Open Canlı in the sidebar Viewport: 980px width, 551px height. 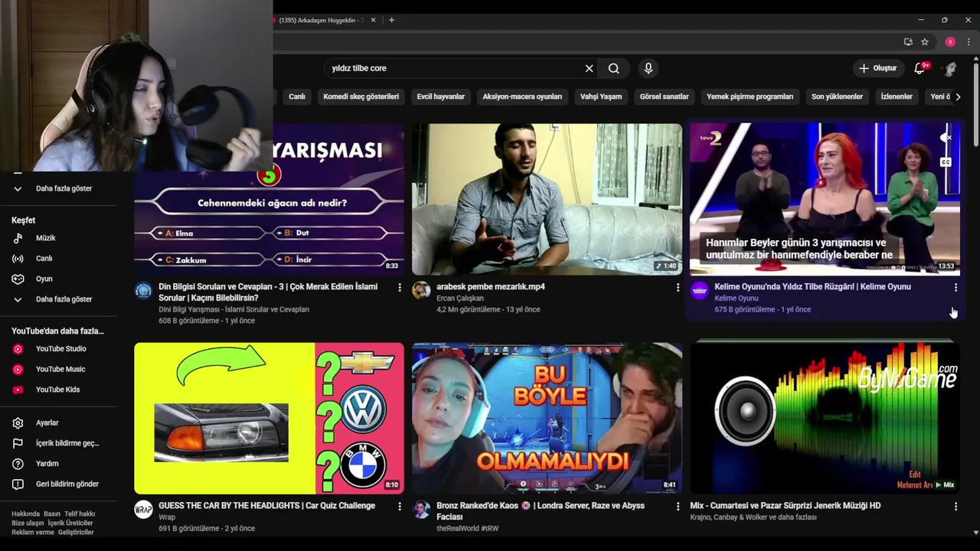pyautogui.click(x=59, y=259)
